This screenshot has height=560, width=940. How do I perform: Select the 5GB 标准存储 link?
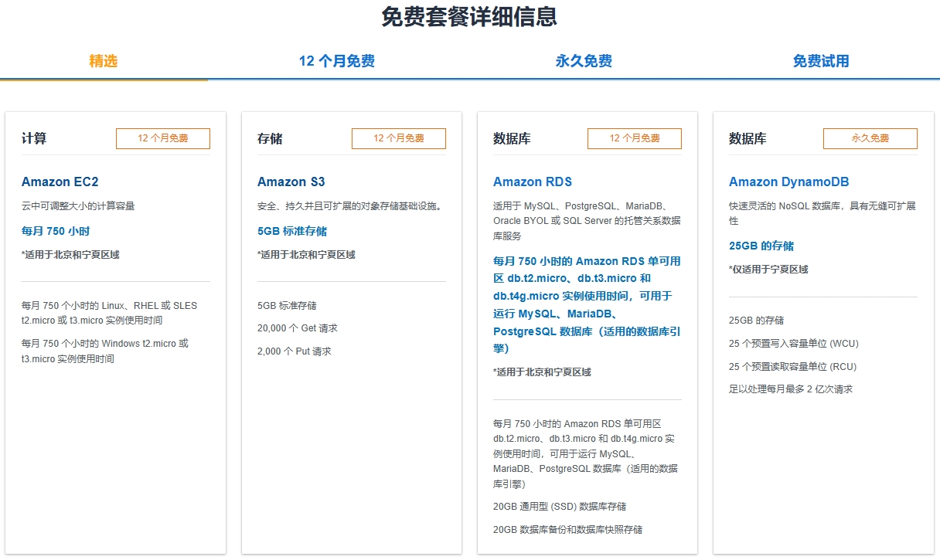[x=292, y=231]
